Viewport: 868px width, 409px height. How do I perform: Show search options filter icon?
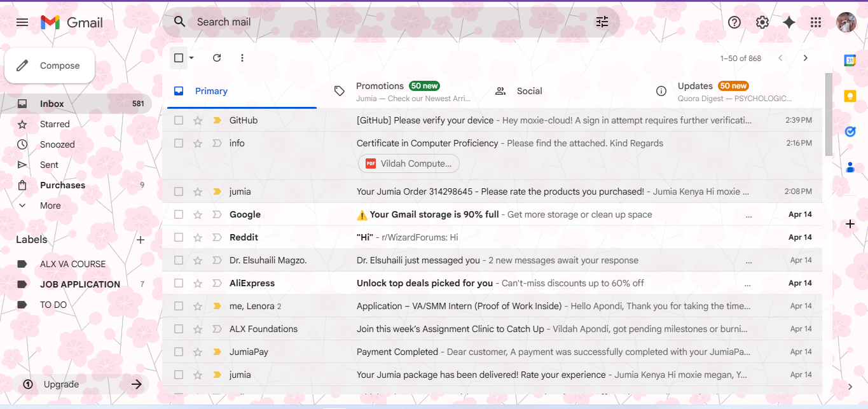click(x=602, y=22)
